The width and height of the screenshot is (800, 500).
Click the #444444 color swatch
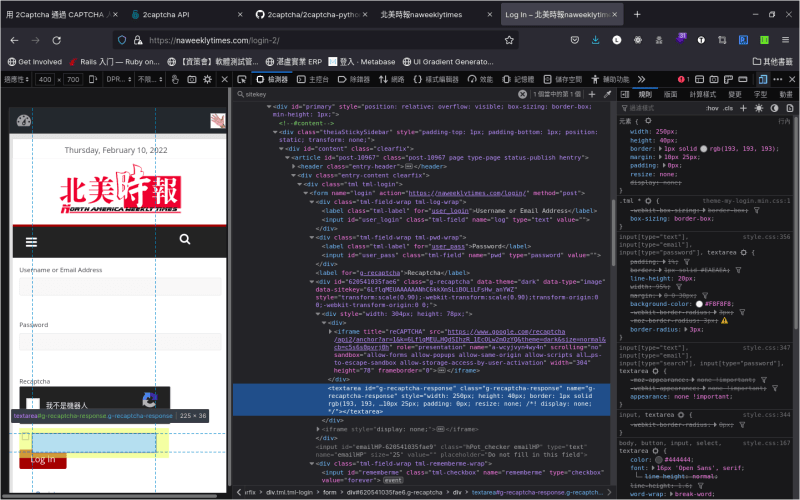(659, 460)
